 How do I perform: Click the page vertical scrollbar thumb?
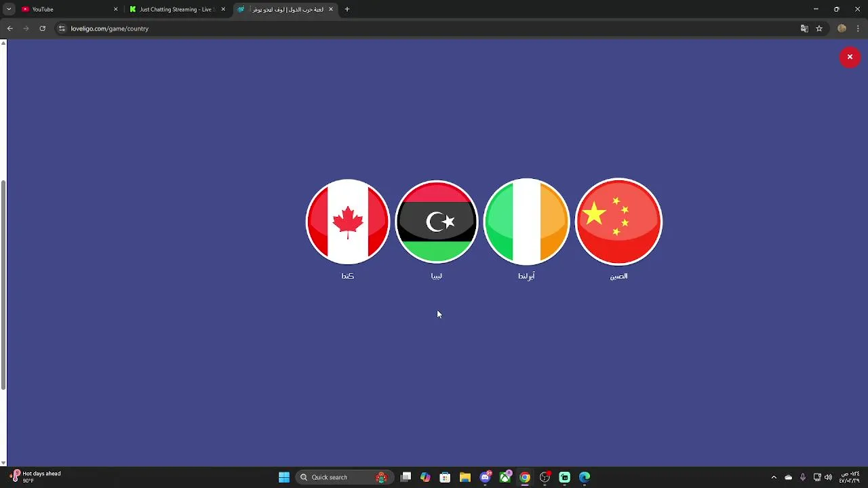tap(3, 285)
